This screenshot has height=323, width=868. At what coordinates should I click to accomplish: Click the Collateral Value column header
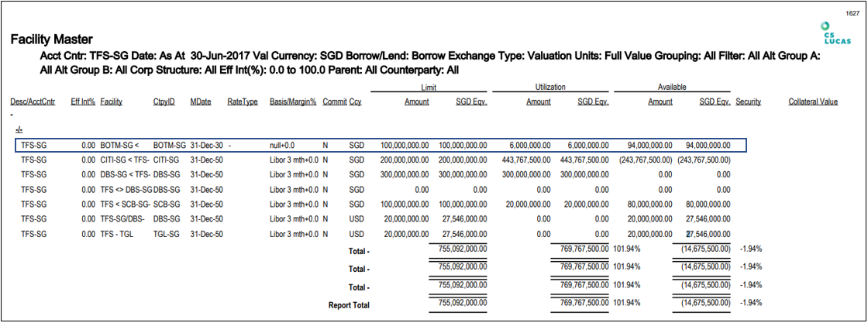pos(813,101)
